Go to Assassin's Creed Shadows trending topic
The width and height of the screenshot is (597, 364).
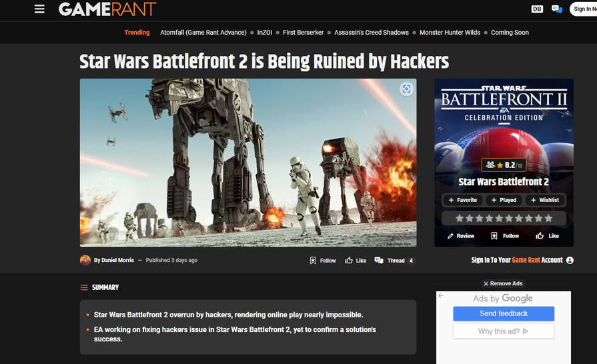[371, 33]
